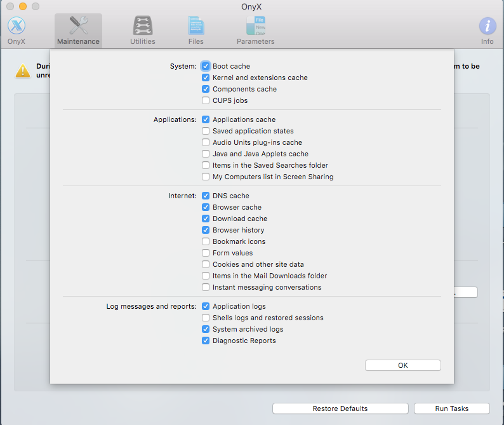Enable Audio Units plug-ins cache
Image resolution: width=504 pixels, height=425 pixels.
point(206,142)
